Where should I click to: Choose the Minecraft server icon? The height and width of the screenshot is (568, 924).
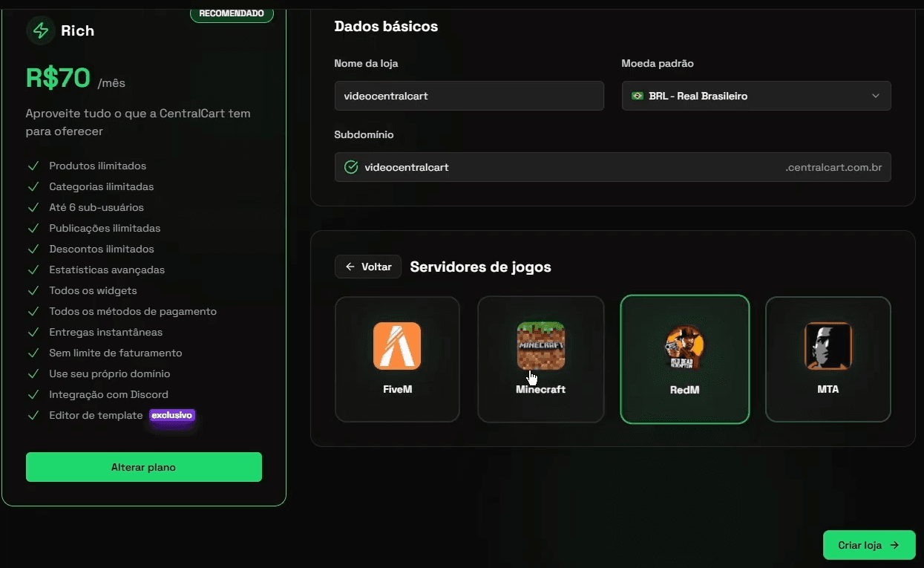pyautogui.click(x=540, y=346)
